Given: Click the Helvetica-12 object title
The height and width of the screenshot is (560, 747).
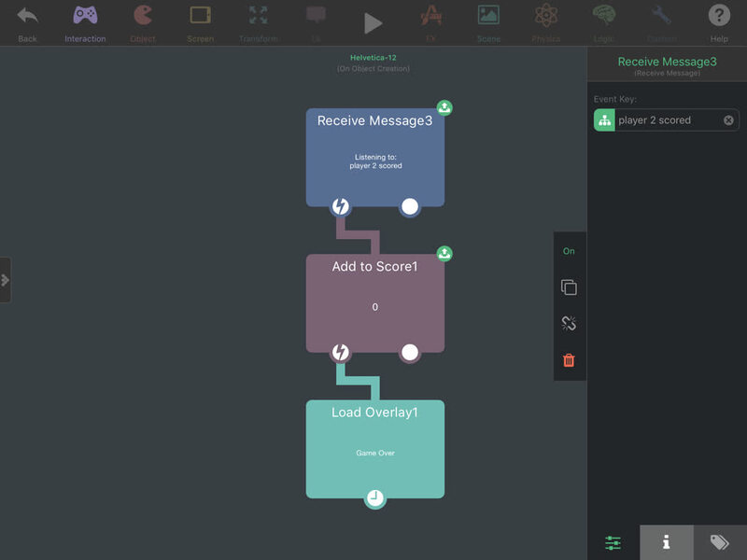Looking at the screenshot, I should pos(373,58).
